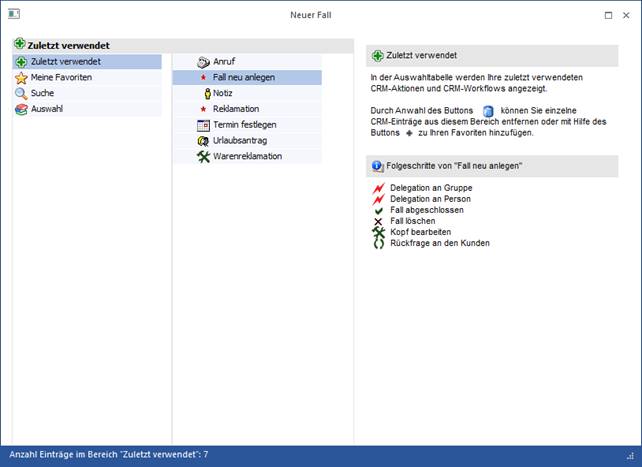The image size is (642, 467).
Task: Click the red star icon beside Reklamation
Action: 203,109
